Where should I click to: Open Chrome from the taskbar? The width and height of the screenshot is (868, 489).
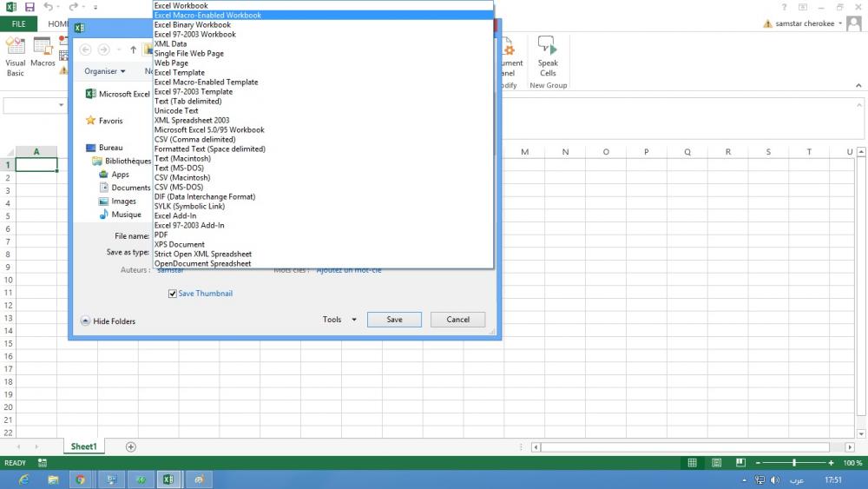pos(81,479)
